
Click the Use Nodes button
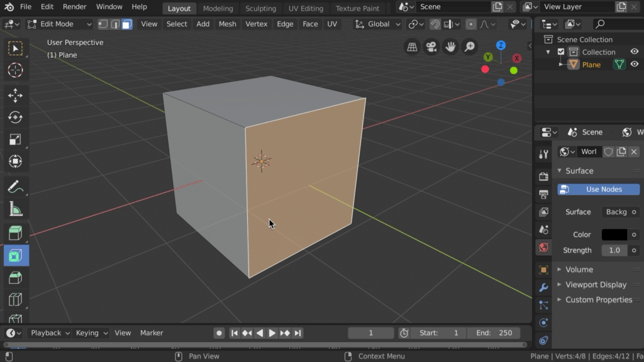point(598,189)
